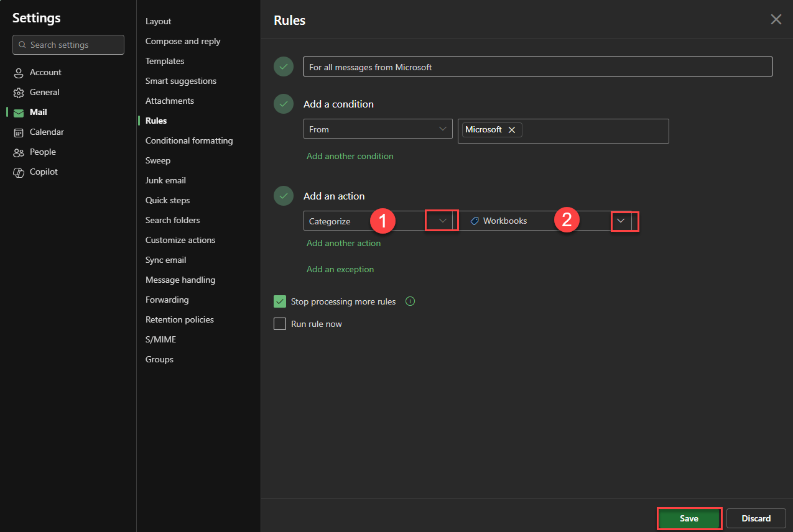Open Conditional formatting settings
Screen dimensions: 793x532
(x=189, y=140)
